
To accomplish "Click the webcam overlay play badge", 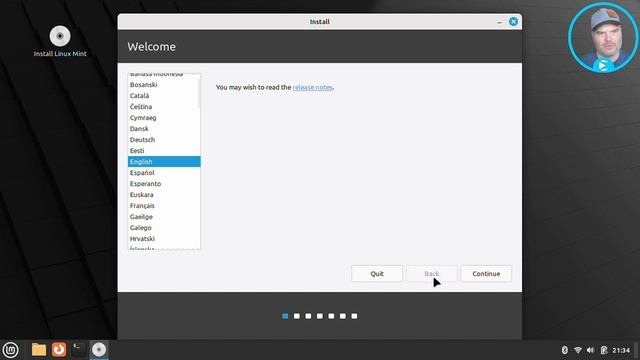I will (603, 65).
